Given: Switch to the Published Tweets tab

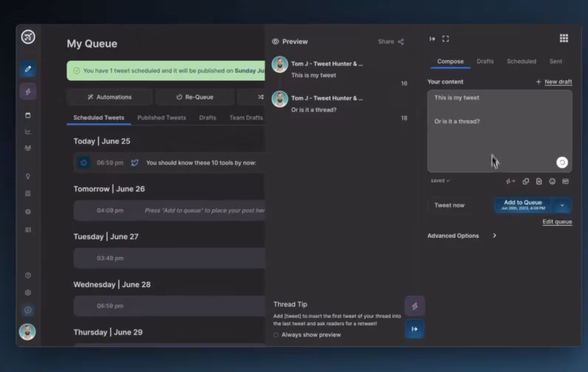Looking at the screenshot, I should (x=161, y=118).
